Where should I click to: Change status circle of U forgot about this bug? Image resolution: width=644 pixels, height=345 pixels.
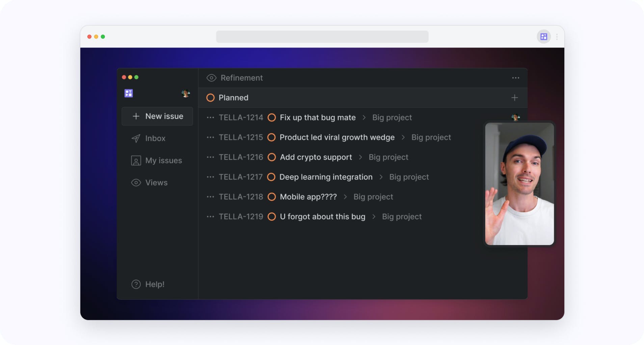pos(272,217)
